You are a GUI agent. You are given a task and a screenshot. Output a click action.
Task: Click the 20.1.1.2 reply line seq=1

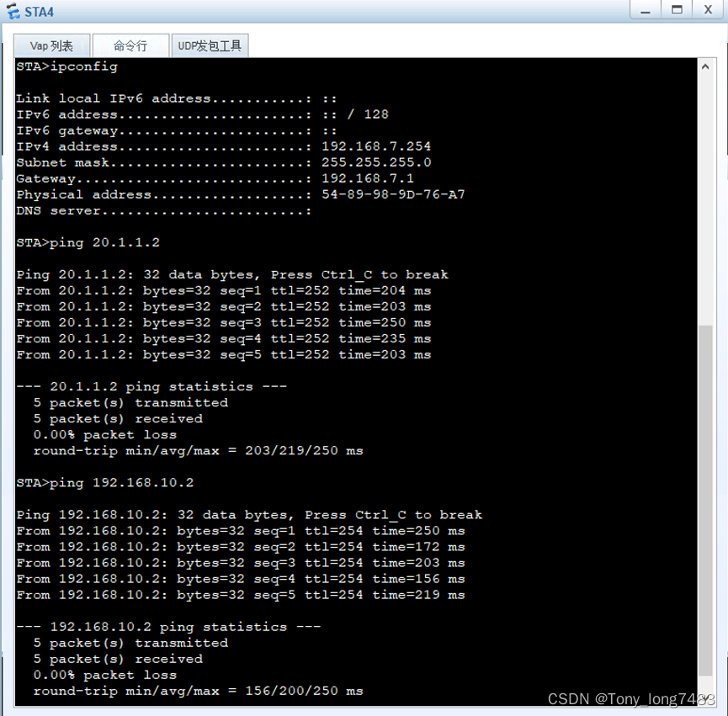coord(224,291)
